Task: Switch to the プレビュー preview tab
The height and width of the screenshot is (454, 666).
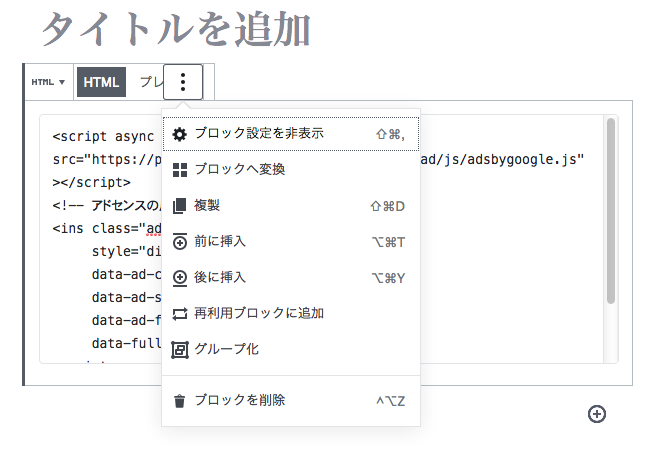Action: click(151, 82)
